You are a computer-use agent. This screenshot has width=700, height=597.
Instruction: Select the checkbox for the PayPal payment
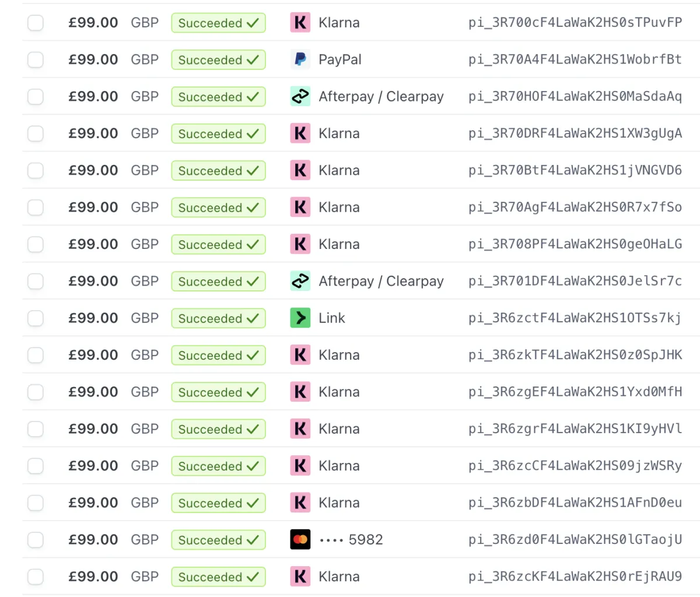(36, 59)
